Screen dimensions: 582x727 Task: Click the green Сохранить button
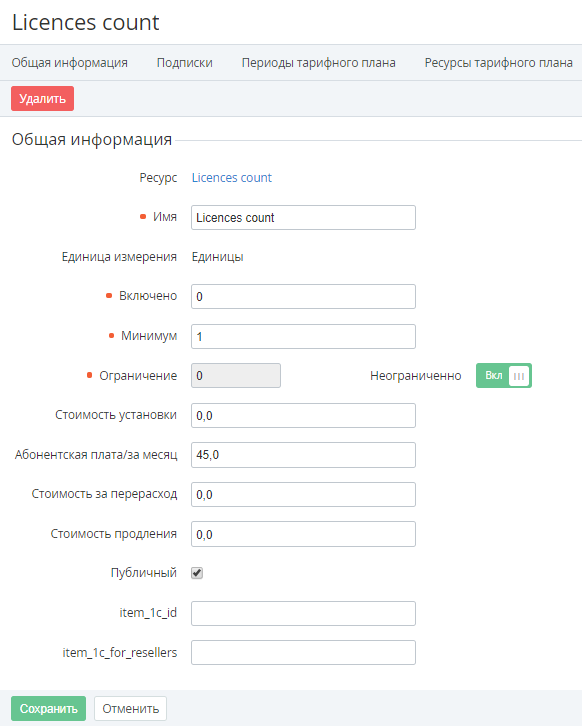pos(49,708)
